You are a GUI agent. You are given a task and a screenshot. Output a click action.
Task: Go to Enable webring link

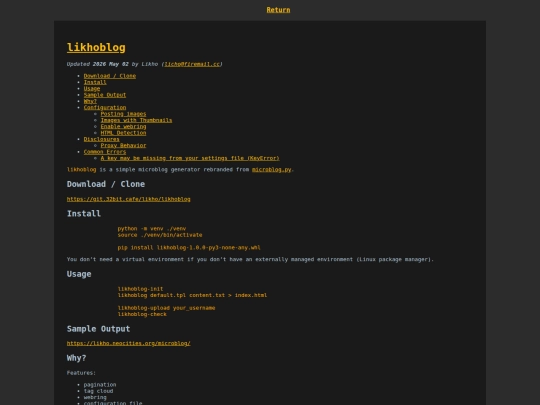tap(123, 126)
